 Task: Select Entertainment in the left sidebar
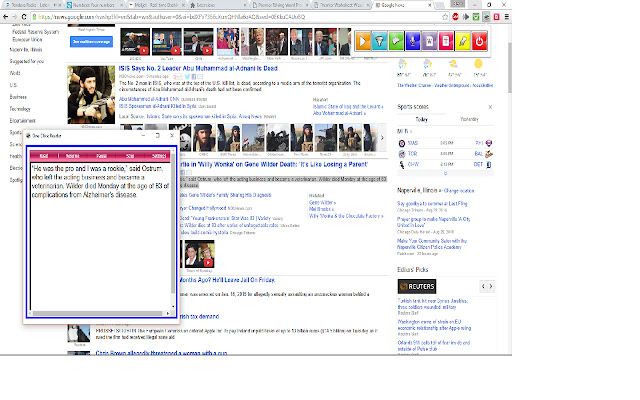point(22,121)
